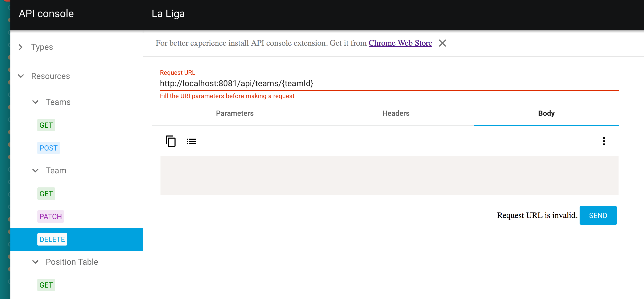Collapse the Teams resource group
644x299 pixels.
point(35,102)
